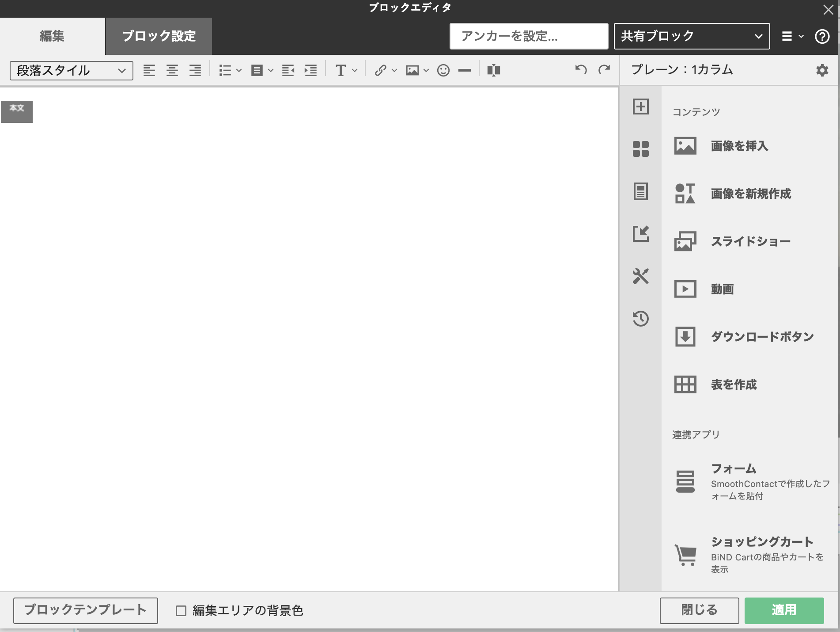Close the ブロックエディタ window
Image resolution: width=840 pixels, height=632 pixels.
click(829, 10)
